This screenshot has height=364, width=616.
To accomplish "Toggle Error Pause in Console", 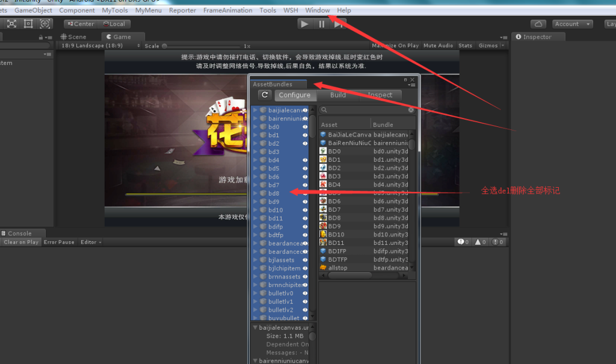I will pyautogui.click(x=59, y=242).
